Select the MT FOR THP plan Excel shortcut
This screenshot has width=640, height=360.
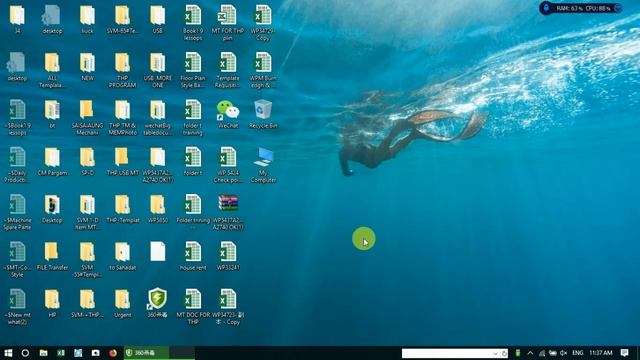click(x=228, y=23)
